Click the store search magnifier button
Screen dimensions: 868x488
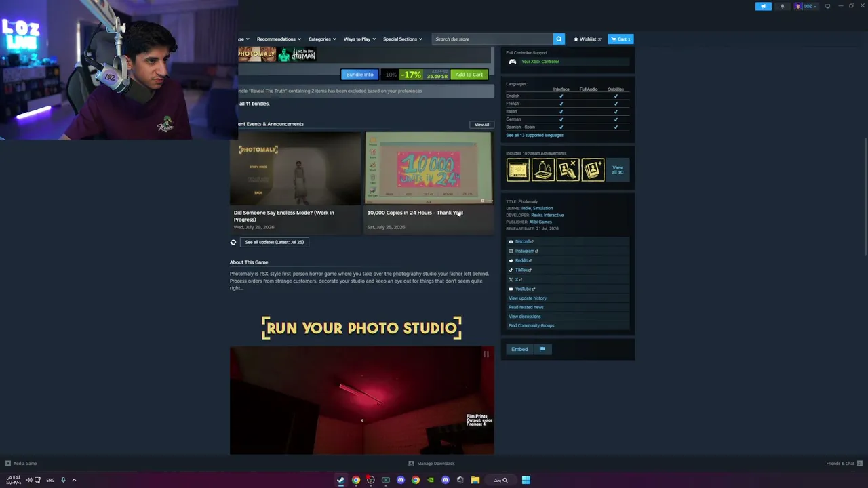tap(559, 39)
